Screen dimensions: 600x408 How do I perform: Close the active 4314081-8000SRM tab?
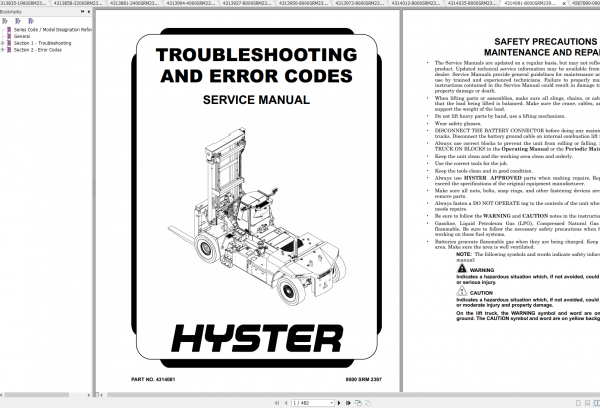[564, 3]
